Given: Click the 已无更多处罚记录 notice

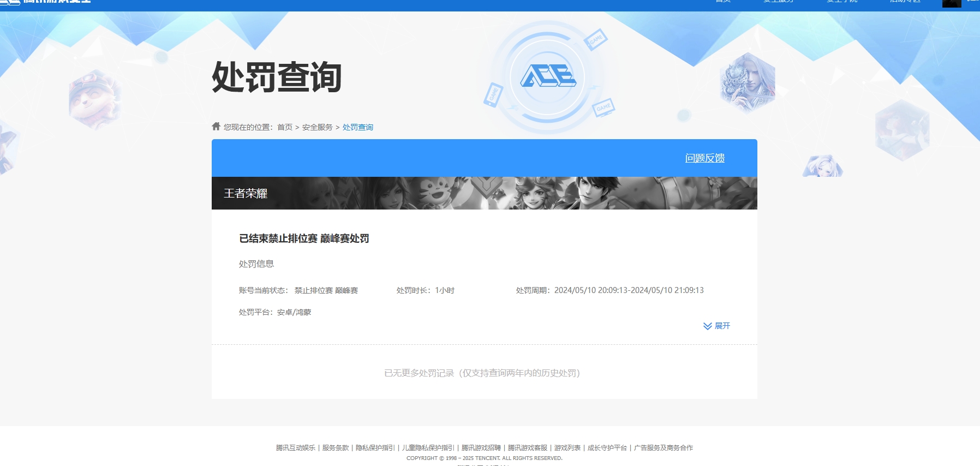Looking at the screenshot, I should (x=482, y=373).
